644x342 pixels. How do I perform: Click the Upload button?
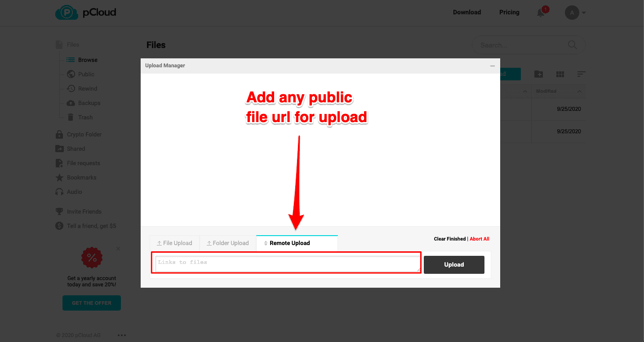(x=454, y=265)
